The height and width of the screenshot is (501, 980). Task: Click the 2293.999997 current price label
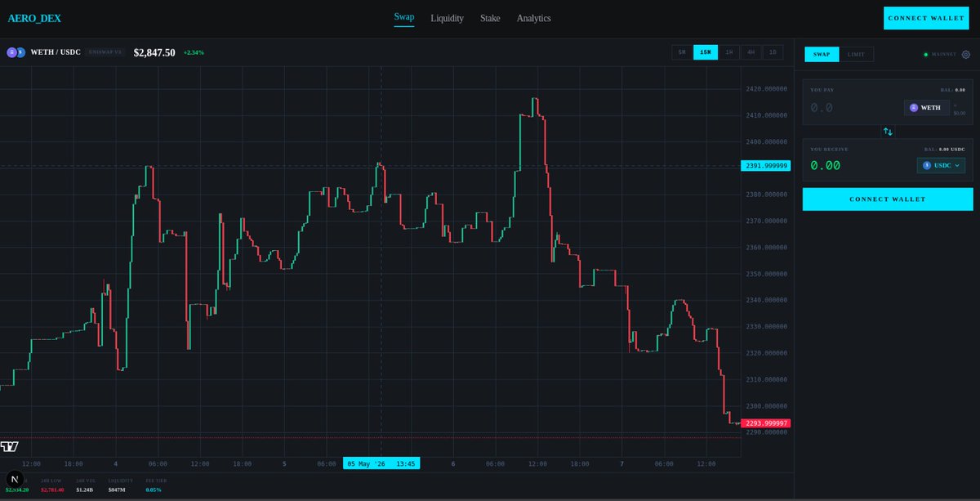765,423
